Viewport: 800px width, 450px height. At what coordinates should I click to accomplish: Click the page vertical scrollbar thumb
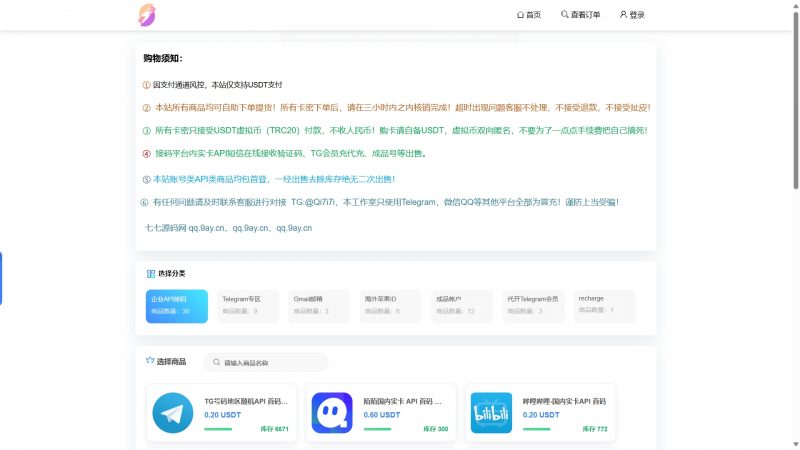pyautogui.click(x=795, y=100)
